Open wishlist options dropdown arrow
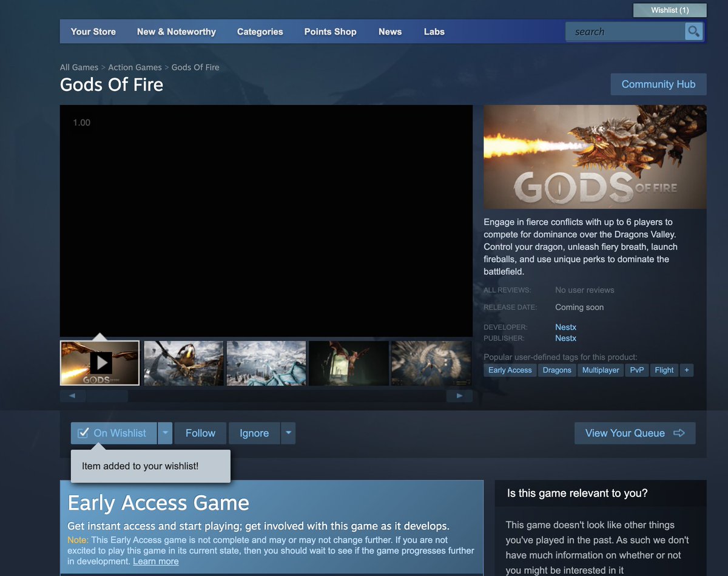This screenshot has height=576, width=728. click(x=165, y=433)
